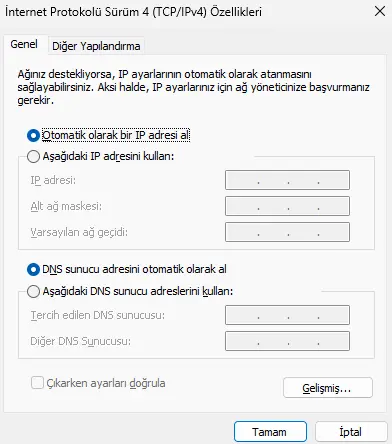The image size is (392, 444).
Task: Click the Tercih edilen DNS sunucusu field
Action: click(287, 315)
